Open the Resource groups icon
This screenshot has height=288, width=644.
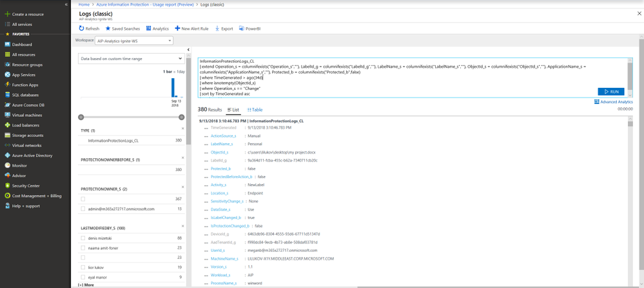7,65
